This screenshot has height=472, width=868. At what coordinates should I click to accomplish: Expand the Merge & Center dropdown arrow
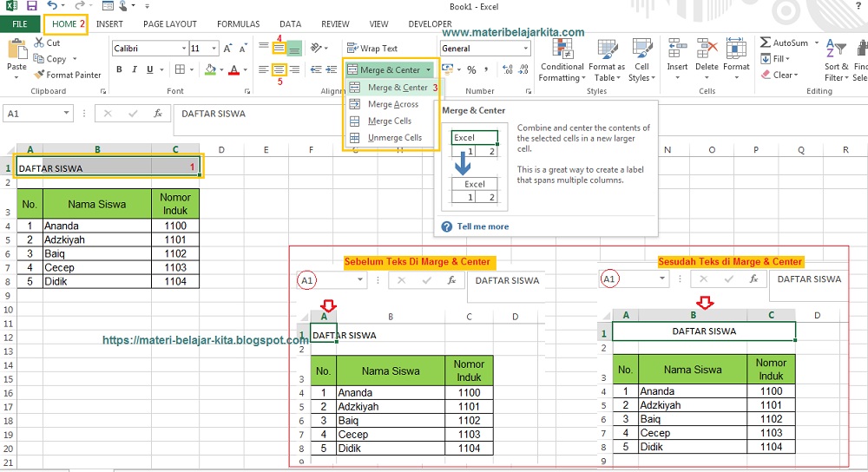429,69
